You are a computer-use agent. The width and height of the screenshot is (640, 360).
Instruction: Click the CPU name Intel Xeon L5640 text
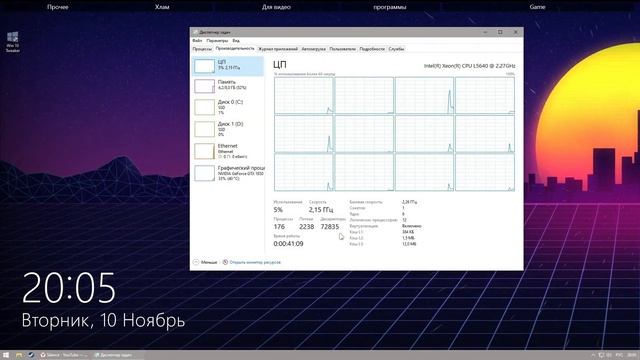tap(469, 66)
